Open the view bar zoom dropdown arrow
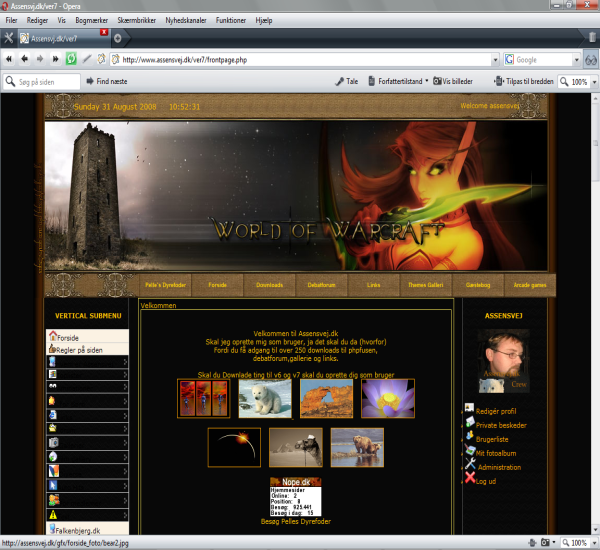This screenshot has height=550, width=600. [x=594, y=82]
